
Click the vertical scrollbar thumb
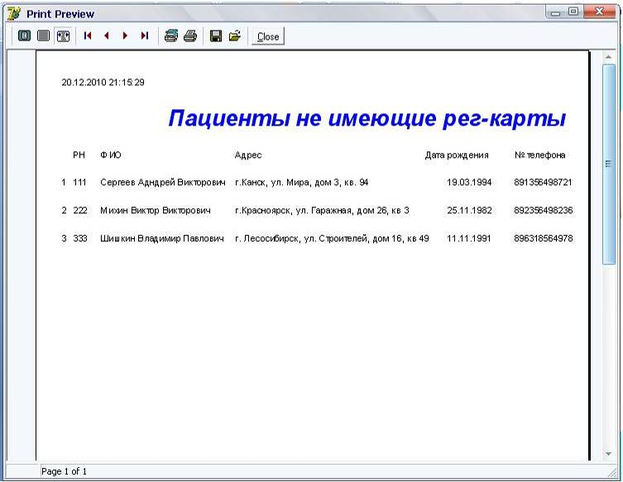[x=608, y=164]
